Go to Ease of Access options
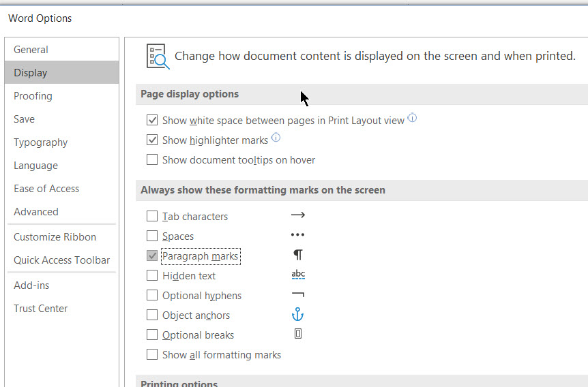The image size is (588, 387). (62, 189)
